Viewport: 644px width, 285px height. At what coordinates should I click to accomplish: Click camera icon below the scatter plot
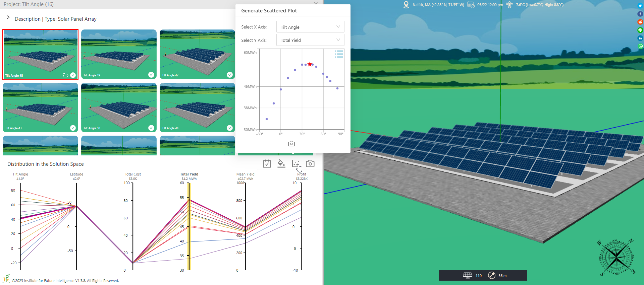[x=291, y=144]
